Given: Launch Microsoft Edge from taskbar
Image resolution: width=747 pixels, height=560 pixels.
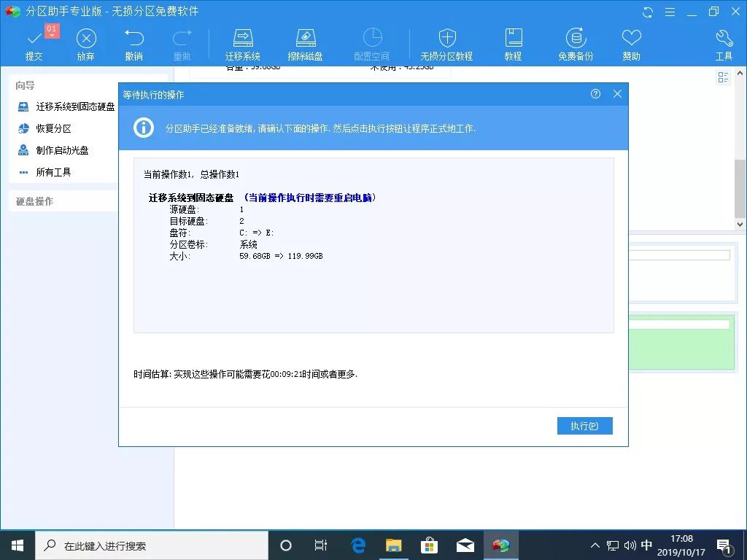Looking at the screenshot, I should (357, 545).
